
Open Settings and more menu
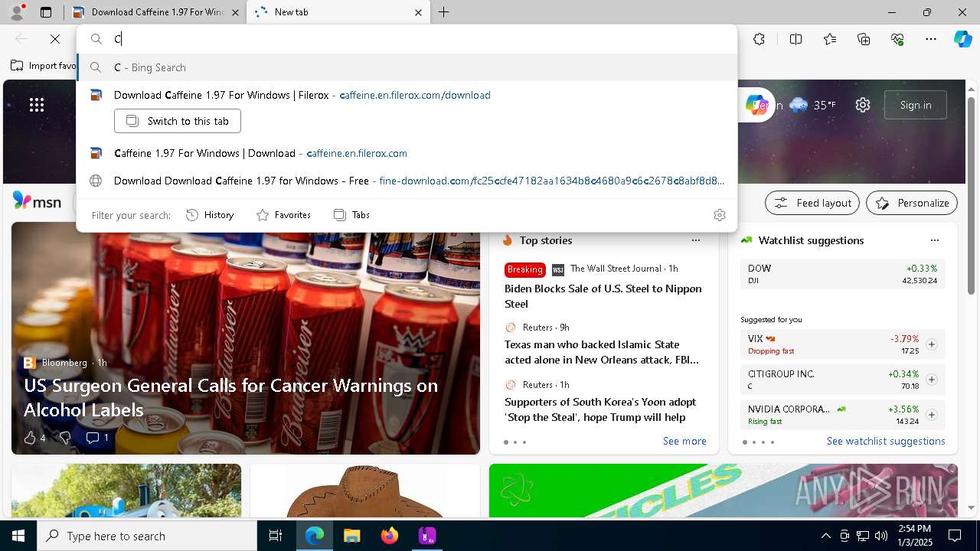point(931,39)
